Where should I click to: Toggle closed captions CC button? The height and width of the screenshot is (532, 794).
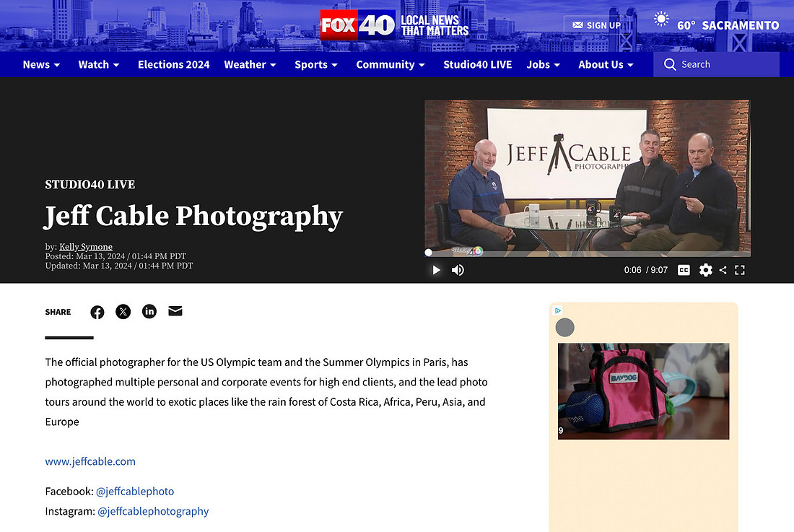click(x=684, y=270)
